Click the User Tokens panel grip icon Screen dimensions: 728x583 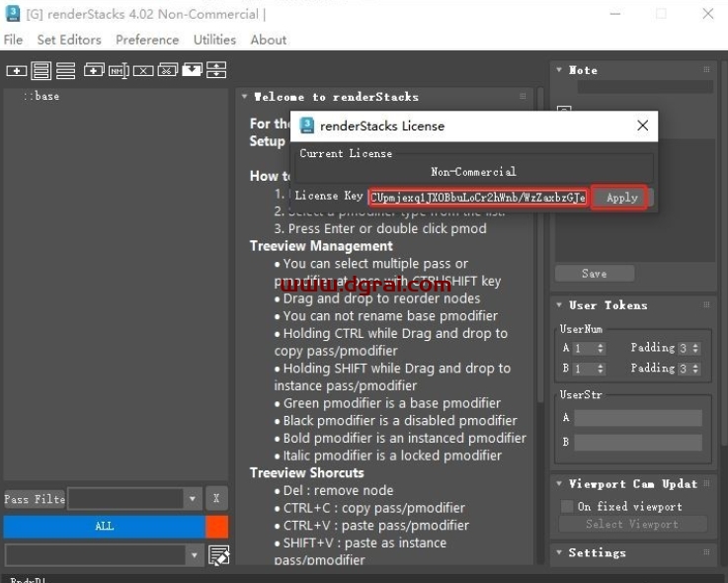click(706, 304)
